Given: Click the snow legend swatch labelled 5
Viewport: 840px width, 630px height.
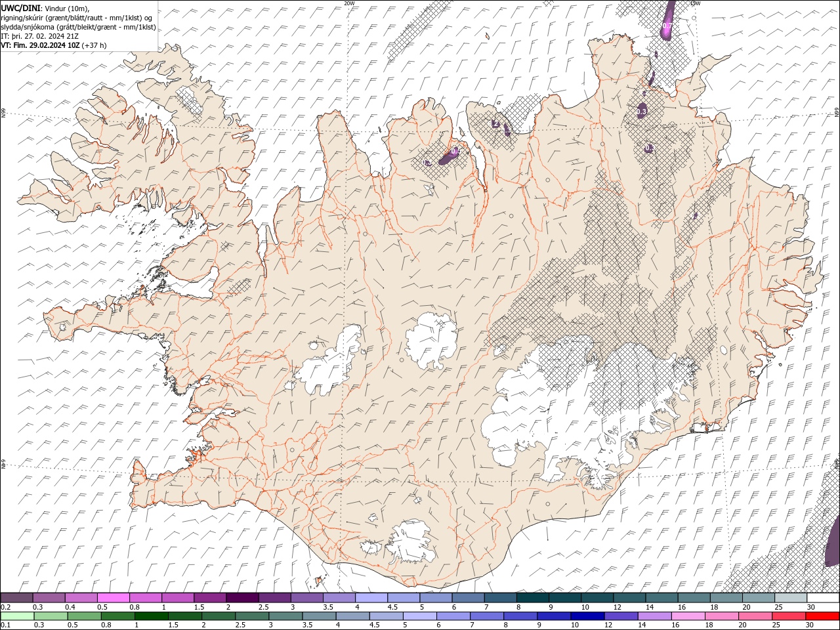Looking at the screenshot, I should pyautogui.click(x=436, y=598).
